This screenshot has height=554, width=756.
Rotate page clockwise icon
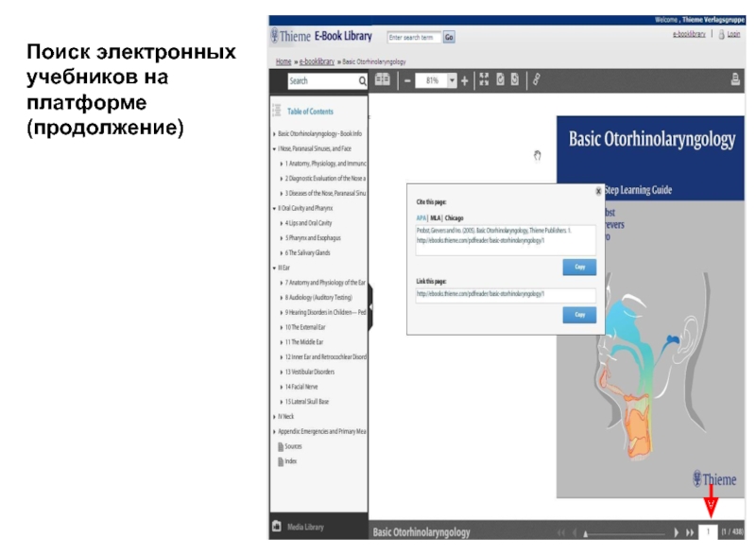[501, 79]
